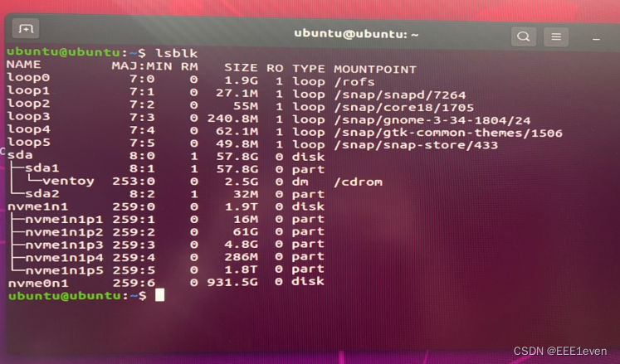Minimize the terminal window
This screenshot has height=364, width=620.
(596, 39)
